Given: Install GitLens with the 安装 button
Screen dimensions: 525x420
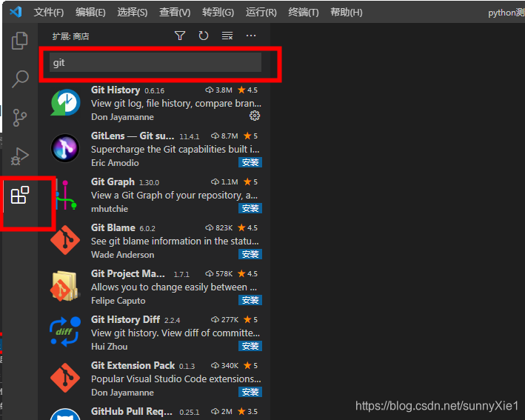Looking at the screenshot, I should [250, 162].
